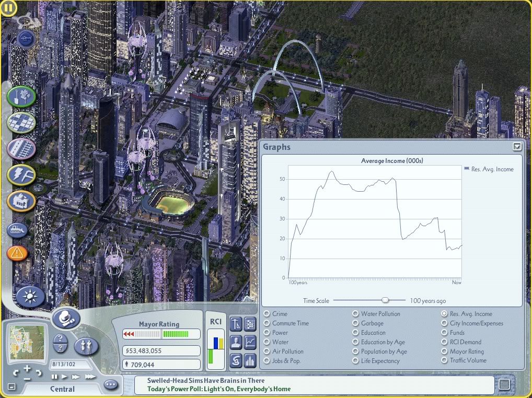Click the population 709,044 field
The height and width of the screenshot is (398, 532).
pyautogui.click(x=161, y=365)
